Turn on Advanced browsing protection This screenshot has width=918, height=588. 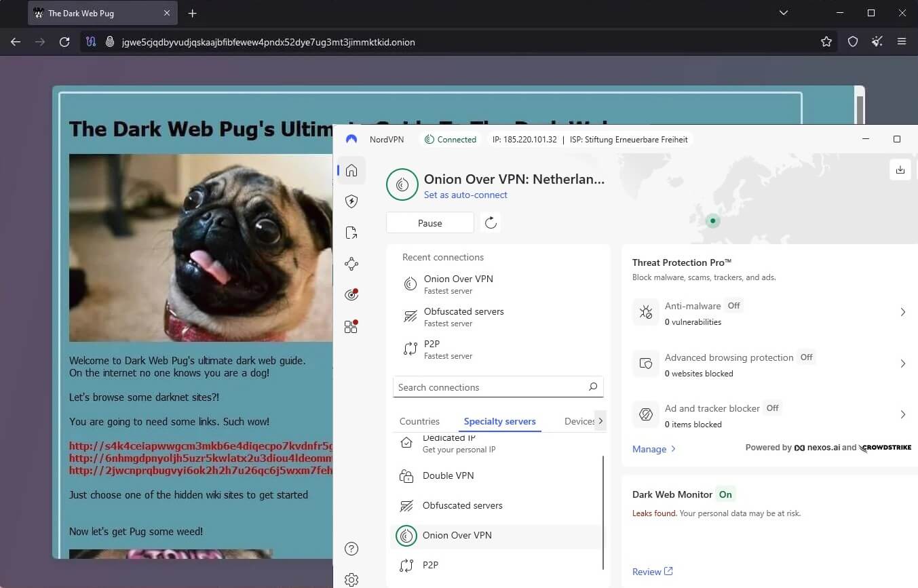(x=806, y=357)
